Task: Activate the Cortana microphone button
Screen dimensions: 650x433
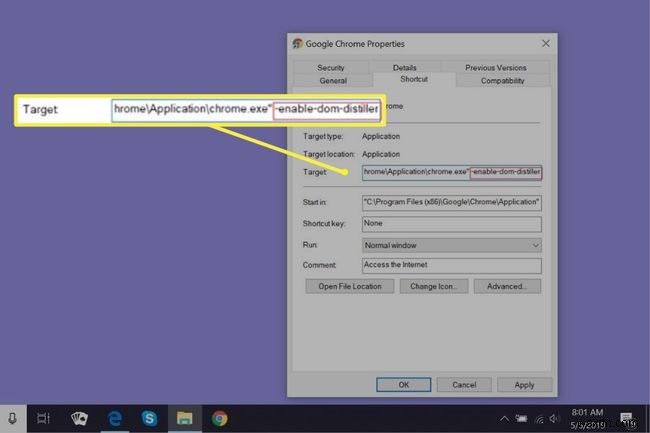Action: tap(12, 418)
